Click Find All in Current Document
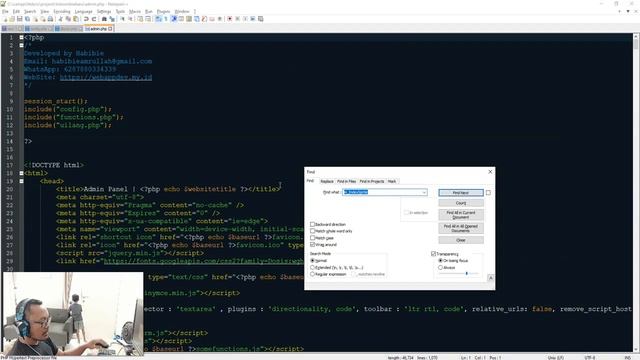The width and height of the screenshot is (640, 360). coord(461,215)
